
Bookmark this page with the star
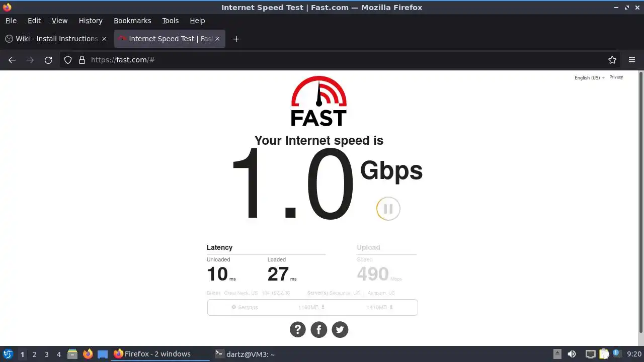612,60
